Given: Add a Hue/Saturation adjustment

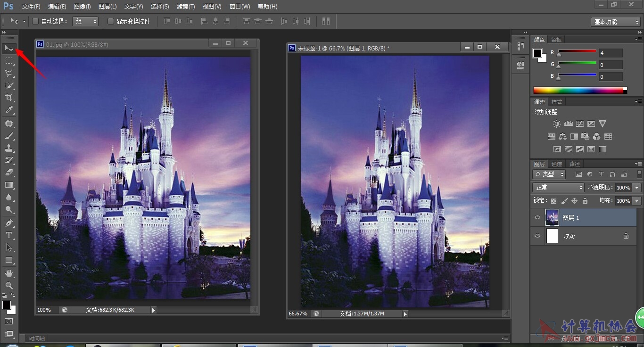Looking at the screenshot, I should [x=551, y=136].
